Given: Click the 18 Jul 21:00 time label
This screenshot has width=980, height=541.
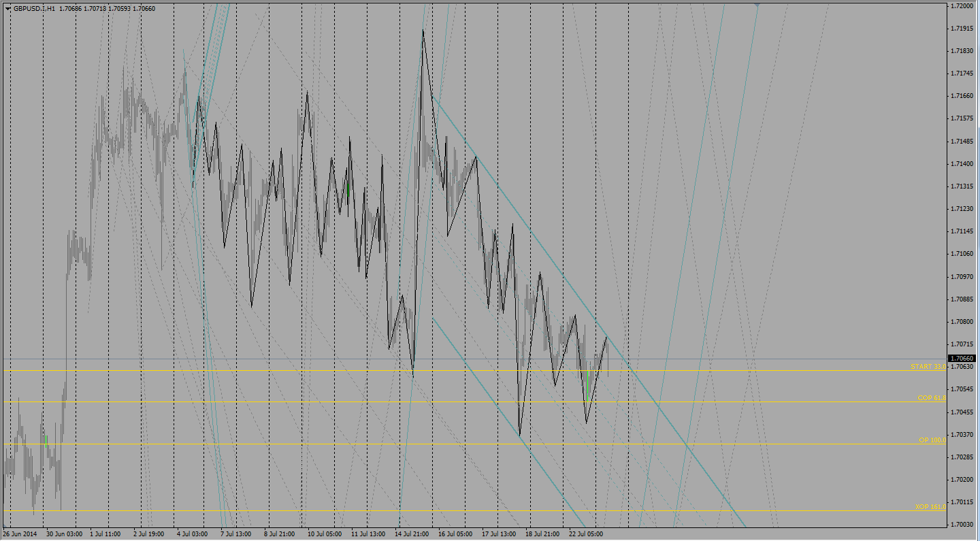Looking at the screenshot, I should pos(542,534).
